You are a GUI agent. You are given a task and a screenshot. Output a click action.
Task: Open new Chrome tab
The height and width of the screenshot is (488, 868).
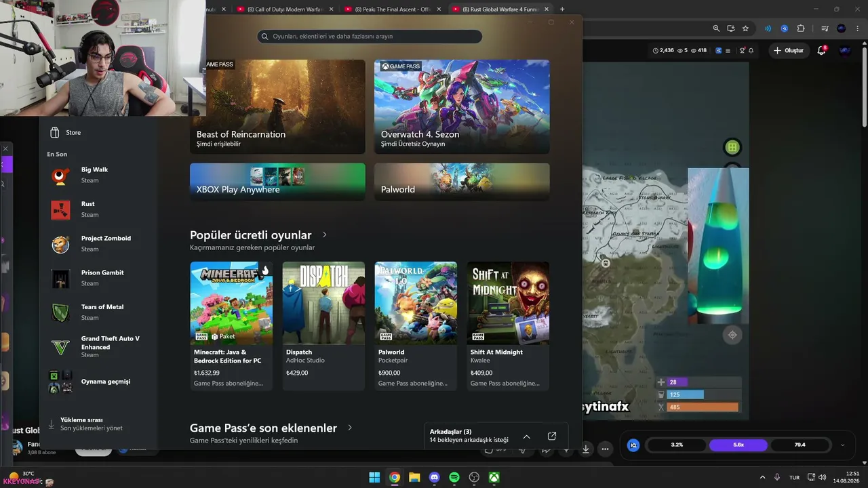(562, 9)
